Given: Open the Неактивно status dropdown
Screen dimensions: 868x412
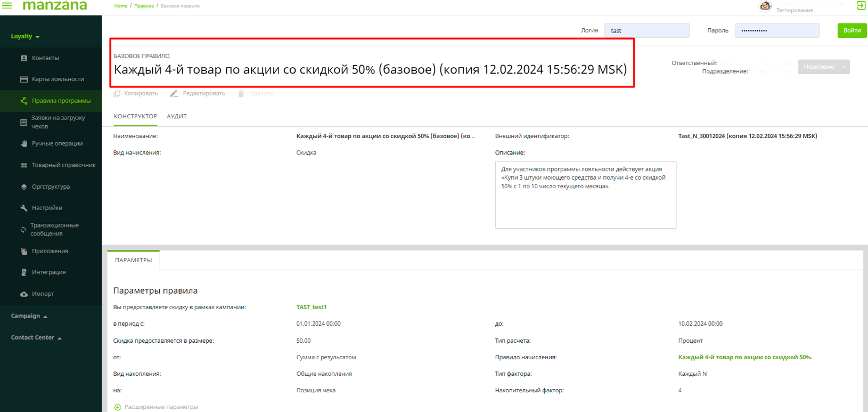Looking at the screenshot, I should point(823,67).
